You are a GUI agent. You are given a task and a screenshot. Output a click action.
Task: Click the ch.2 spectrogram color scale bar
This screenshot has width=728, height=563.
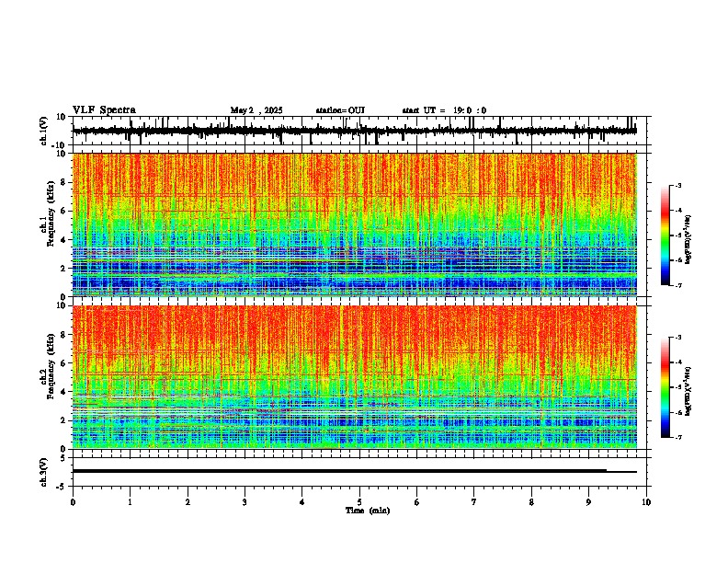[x=665, y=387]
